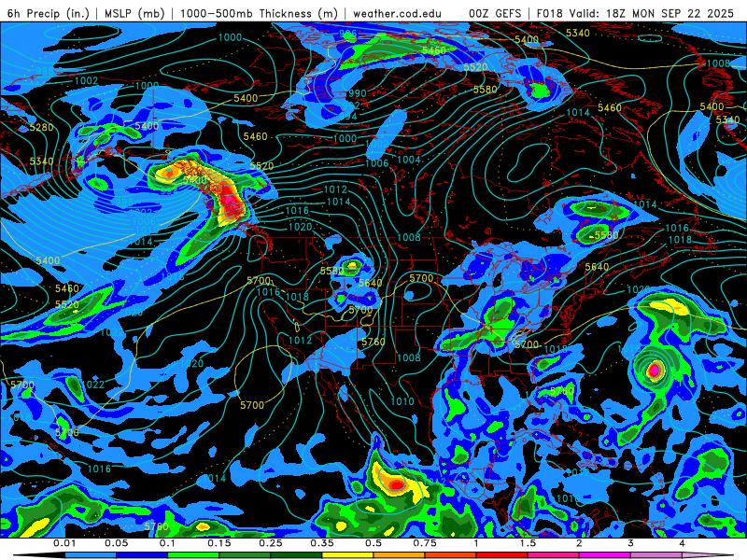Click the 5280 thickness contour label
This screenshot has width=747, height=560.
click(41, 127)
